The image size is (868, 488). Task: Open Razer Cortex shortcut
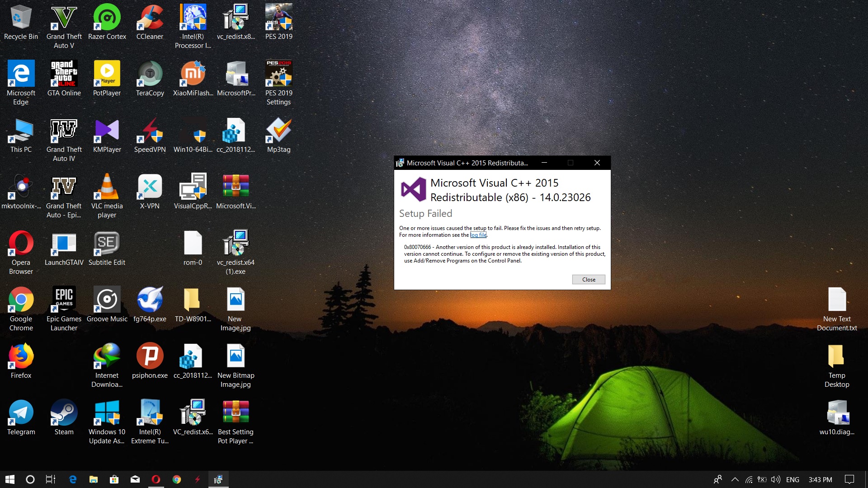pos(107,23)
